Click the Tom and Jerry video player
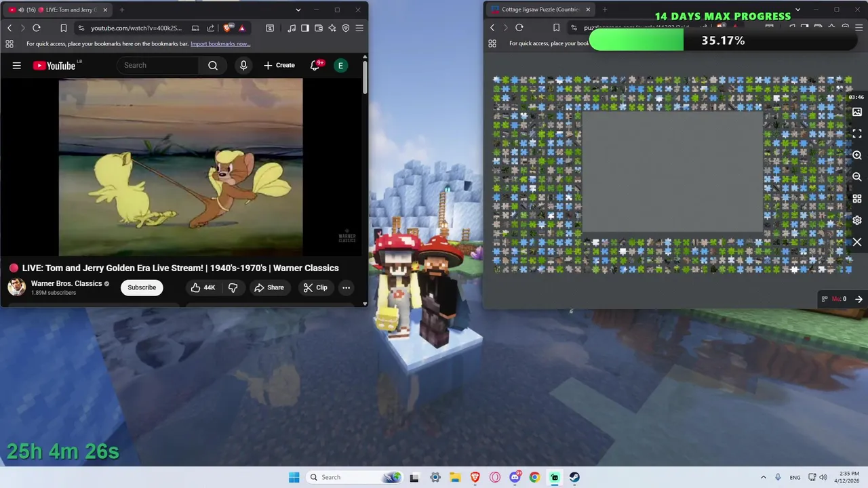 point(180,167)
